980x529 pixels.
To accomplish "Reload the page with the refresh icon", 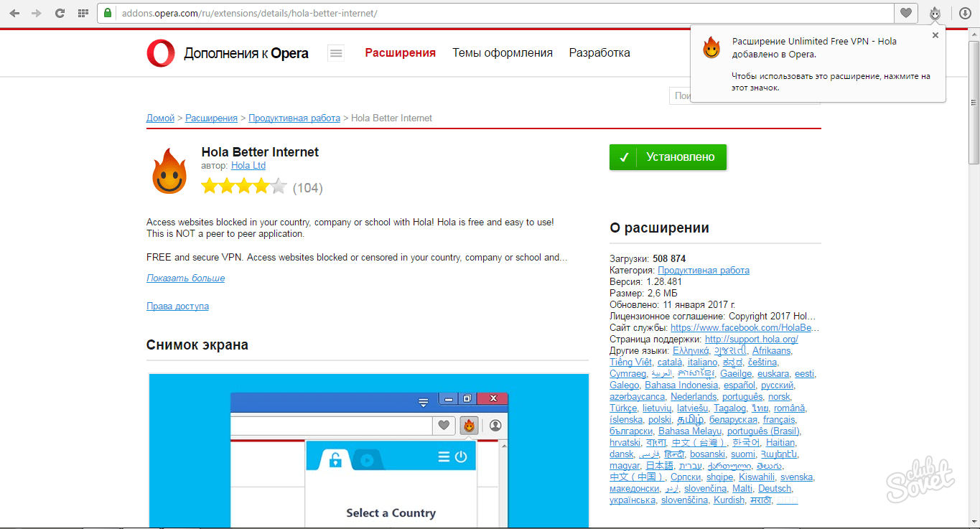I will pyautogui.click(x=60, y=13).
